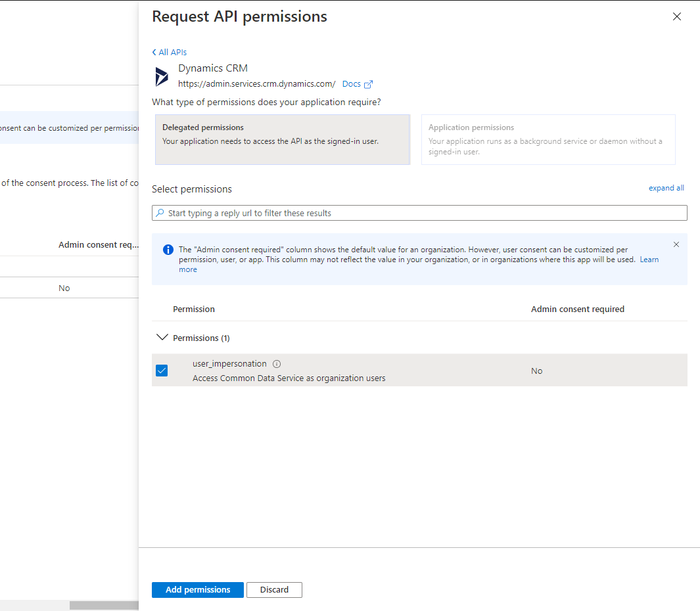The width and height of the screenshot is (700, 611).
Task: Click the external link icon beside Docs
Action: 369,84
